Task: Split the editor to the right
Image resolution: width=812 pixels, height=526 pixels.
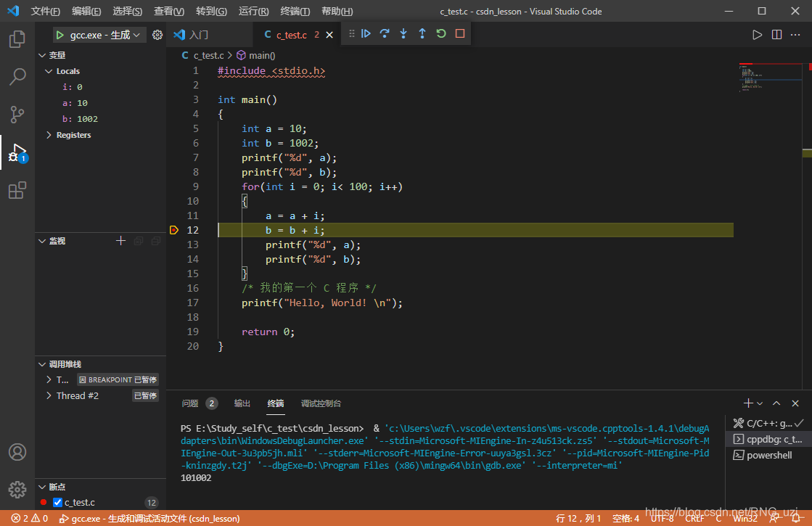Action: [x=776, y=35]
